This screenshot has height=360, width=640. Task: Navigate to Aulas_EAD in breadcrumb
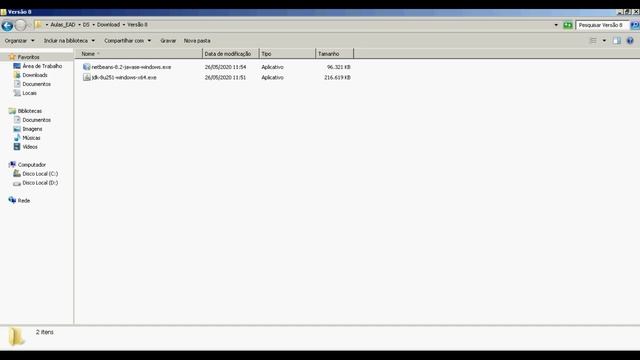[63, 25]
